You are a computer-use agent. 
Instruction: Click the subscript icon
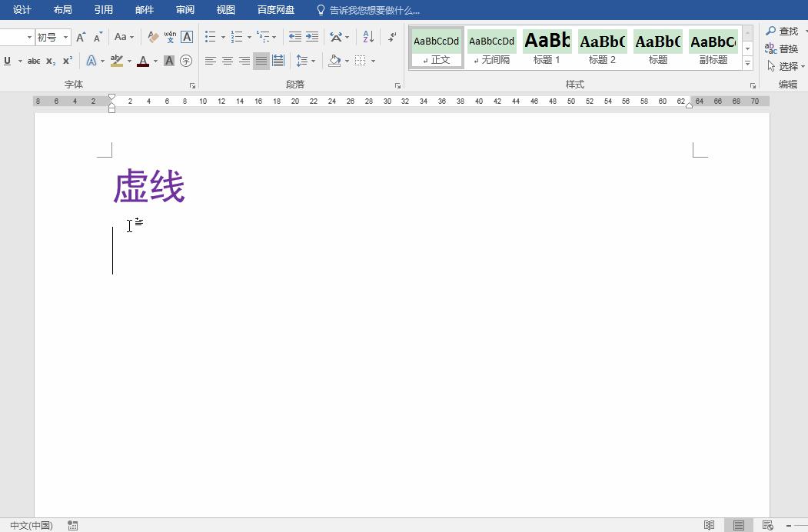[50, 60]
